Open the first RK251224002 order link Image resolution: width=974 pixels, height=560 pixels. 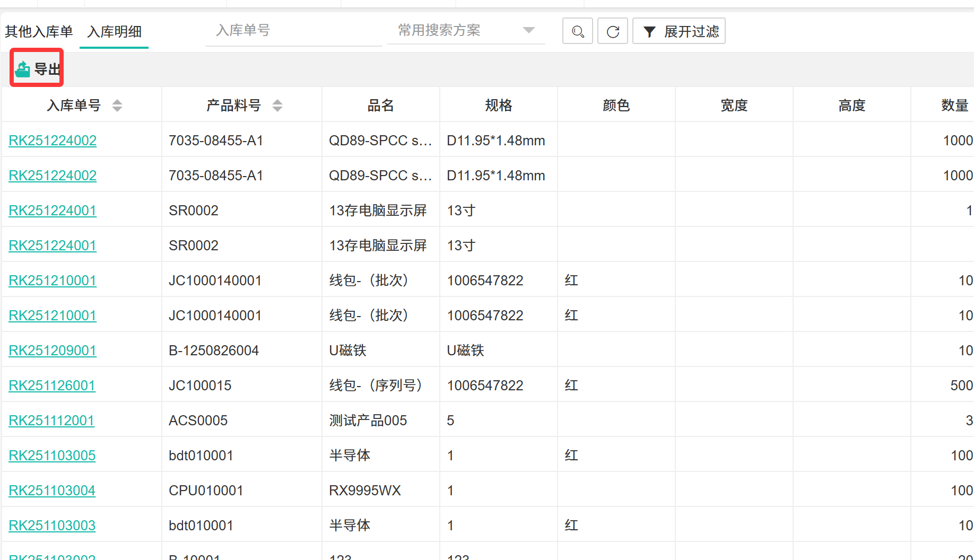[53, 141]
